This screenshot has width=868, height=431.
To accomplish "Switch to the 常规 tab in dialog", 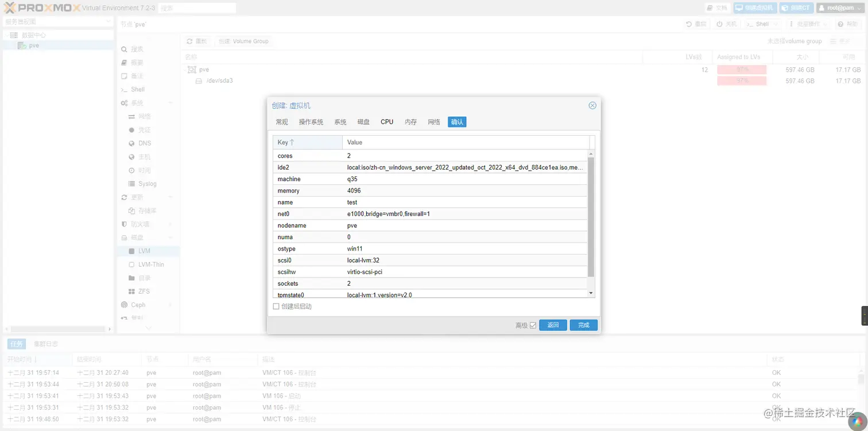I will [x=282, y=122].
